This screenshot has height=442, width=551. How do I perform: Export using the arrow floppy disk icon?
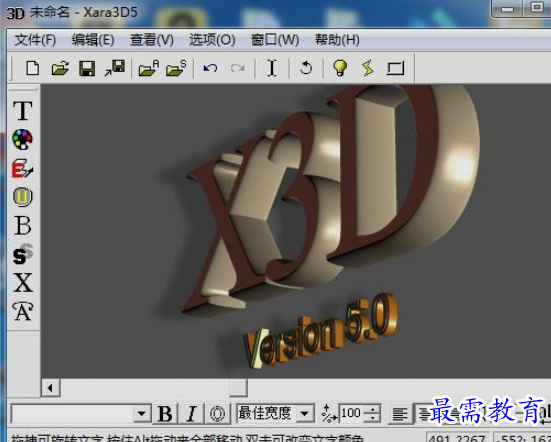click(115, 68)
